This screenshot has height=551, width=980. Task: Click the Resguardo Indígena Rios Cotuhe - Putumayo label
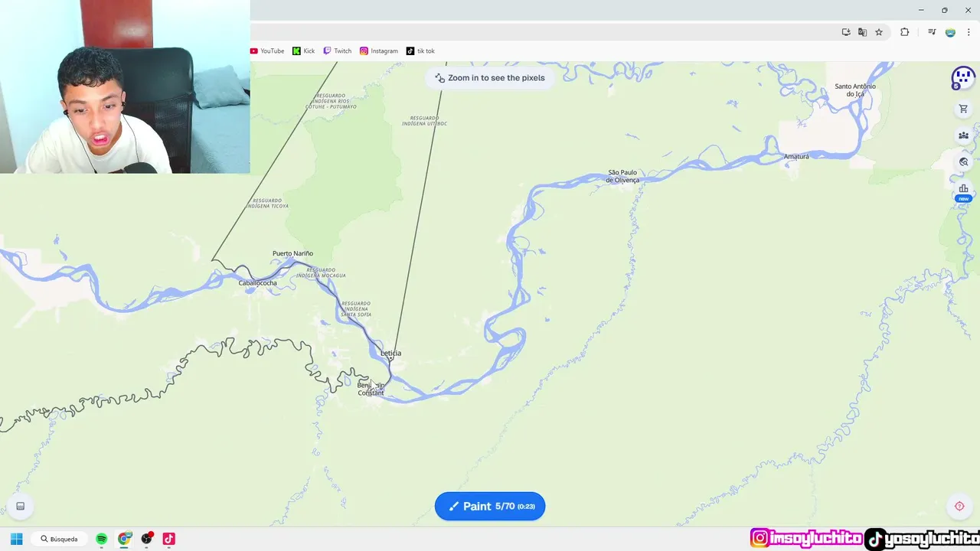(332, 101)
